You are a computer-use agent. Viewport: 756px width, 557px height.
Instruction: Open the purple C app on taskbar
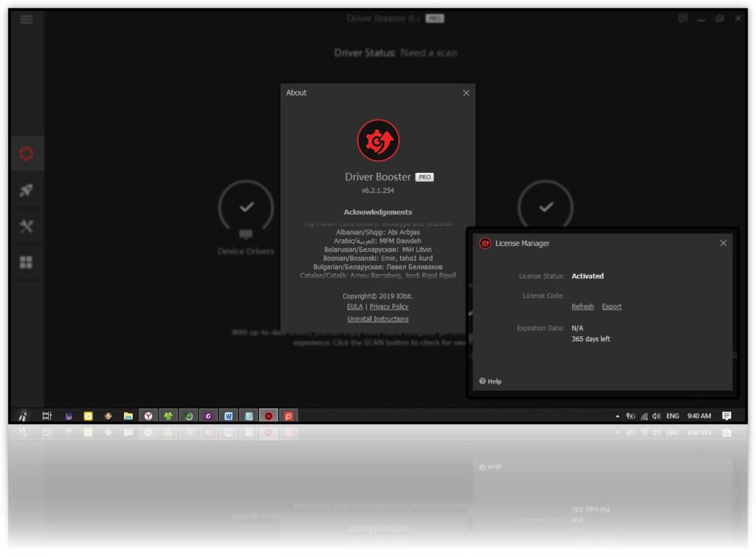click(208, 416)
